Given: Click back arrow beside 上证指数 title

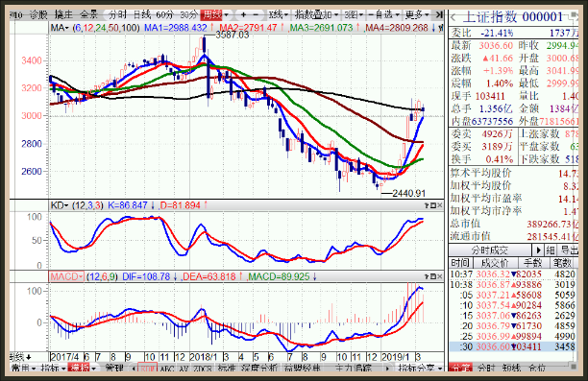Looking at the screenshot, I should 453,17.
